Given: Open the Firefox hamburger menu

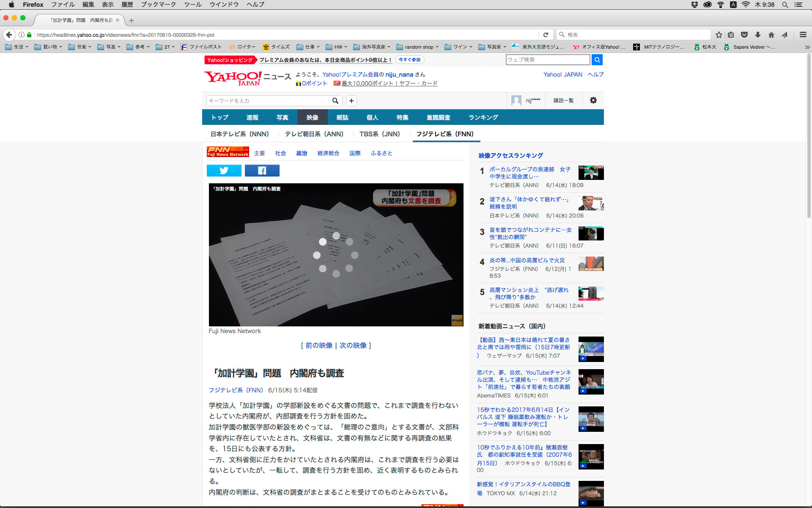Looking at the screenshot, I should point(803,35).
